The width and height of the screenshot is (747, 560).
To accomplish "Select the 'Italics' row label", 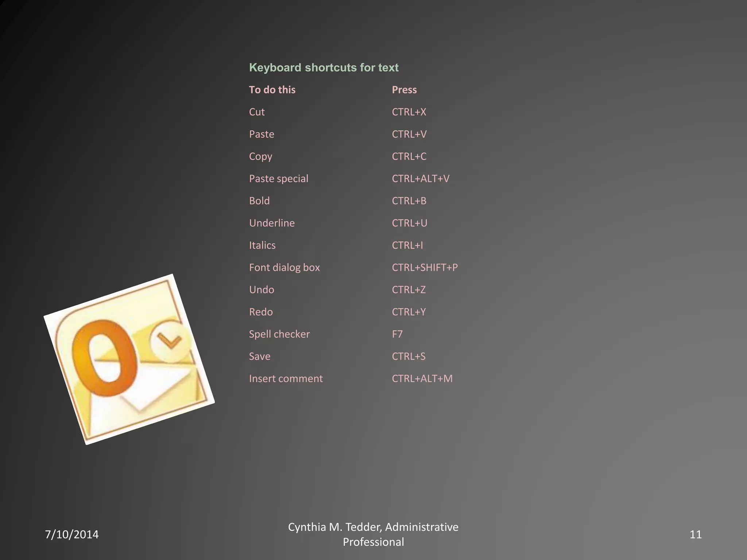I will click(x=262, y=245).
